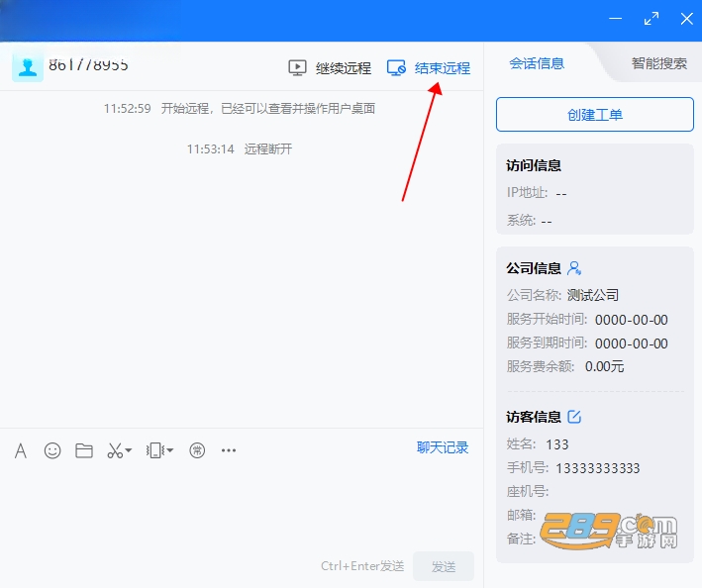Open more tools ellipsis icon
This screenshot has height=588, width=702.
coord(229,450)
